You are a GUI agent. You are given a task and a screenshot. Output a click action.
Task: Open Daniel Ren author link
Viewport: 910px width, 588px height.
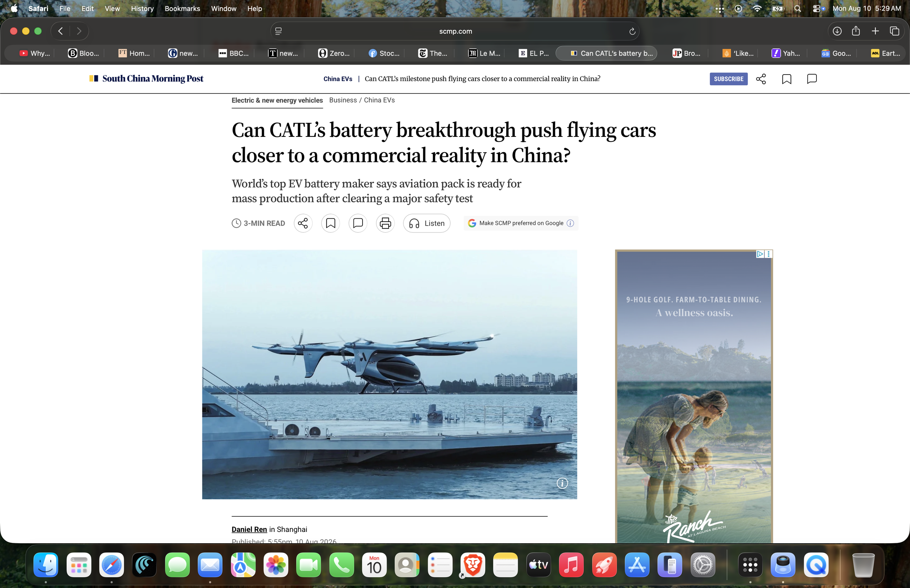tap(249, 529)
